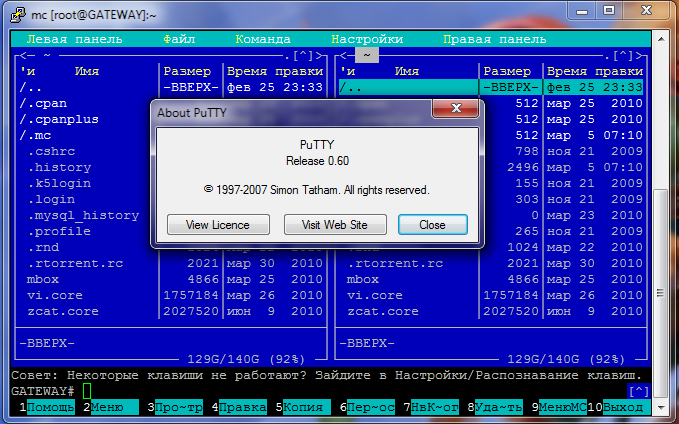Click the 8 Уда~ть function key
Image resolution: width=679 pixels, height=424 pixels.
coord(495,407)
